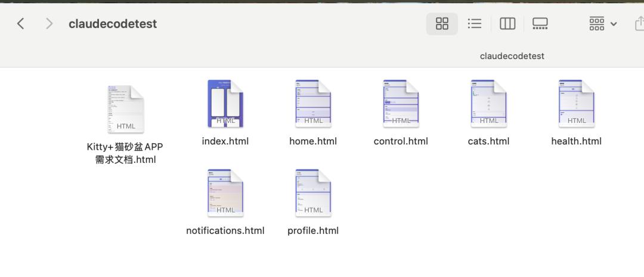Click the claudecodetest window title
644x277 pixels.
(x=113, y=24)
